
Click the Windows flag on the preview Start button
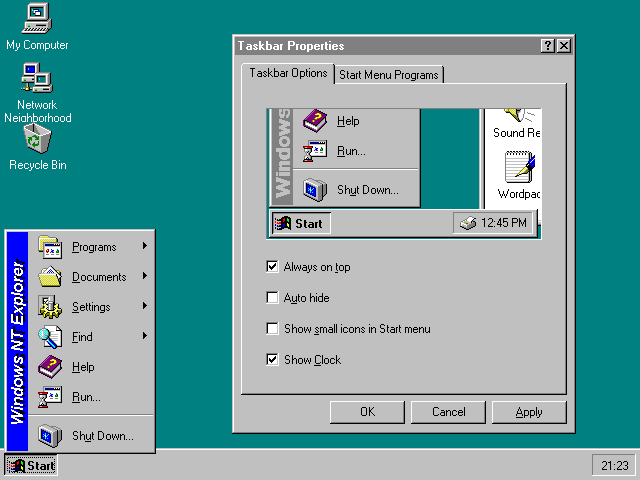point(283,223)
